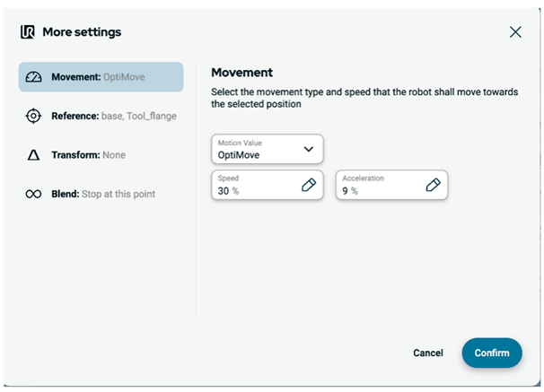
Task: Edit Speed using its pencil icon
Action: pyautogui.click(x=309, y=185)
